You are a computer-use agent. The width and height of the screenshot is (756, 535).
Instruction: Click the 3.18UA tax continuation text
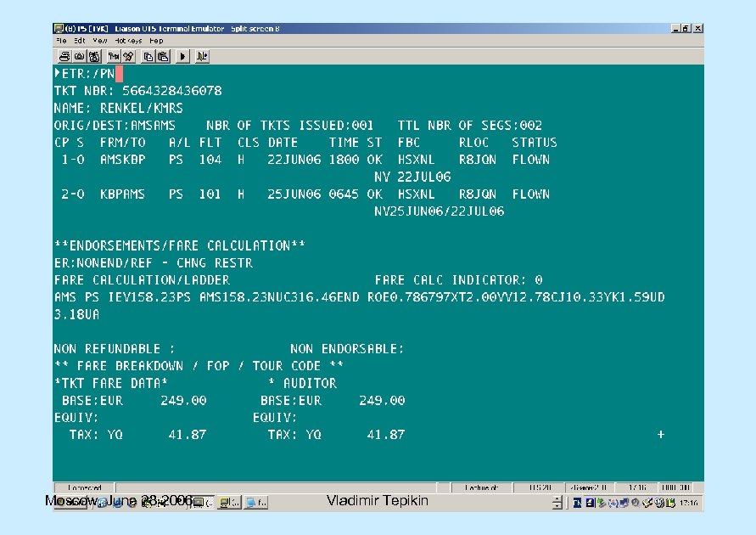coord(76,314)
